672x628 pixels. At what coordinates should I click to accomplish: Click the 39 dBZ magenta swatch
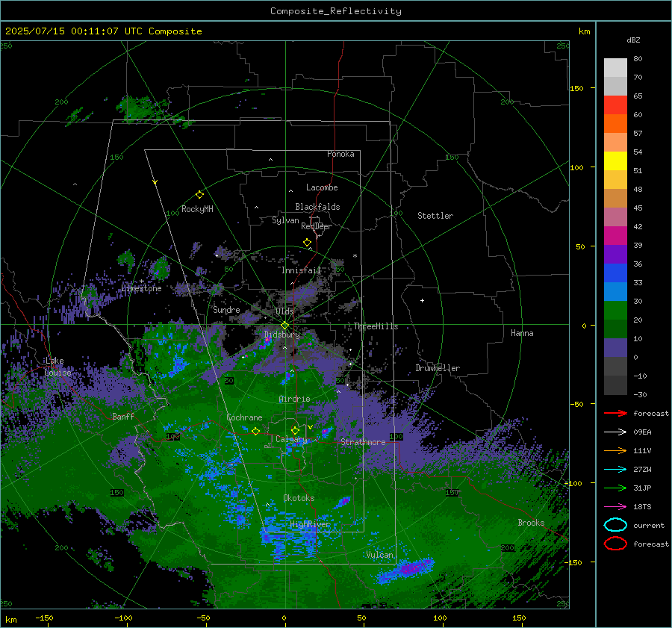tap(615, 236)
